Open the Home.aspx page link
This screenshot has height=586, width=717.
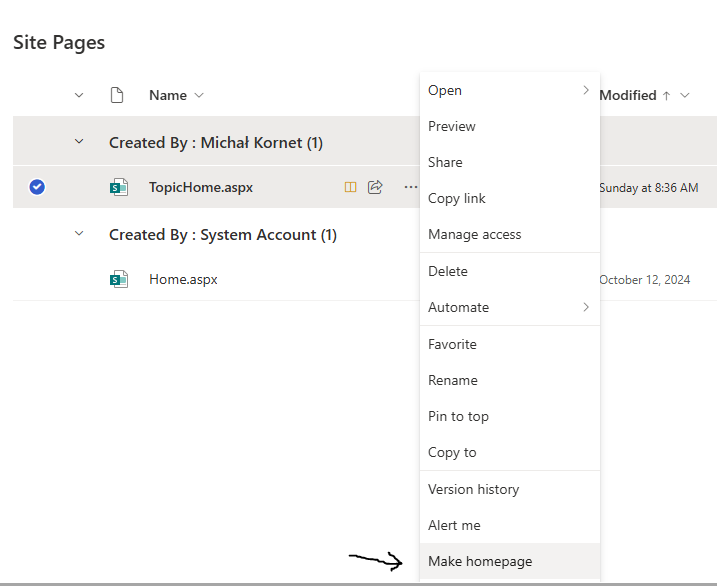(x=183, y=280)
